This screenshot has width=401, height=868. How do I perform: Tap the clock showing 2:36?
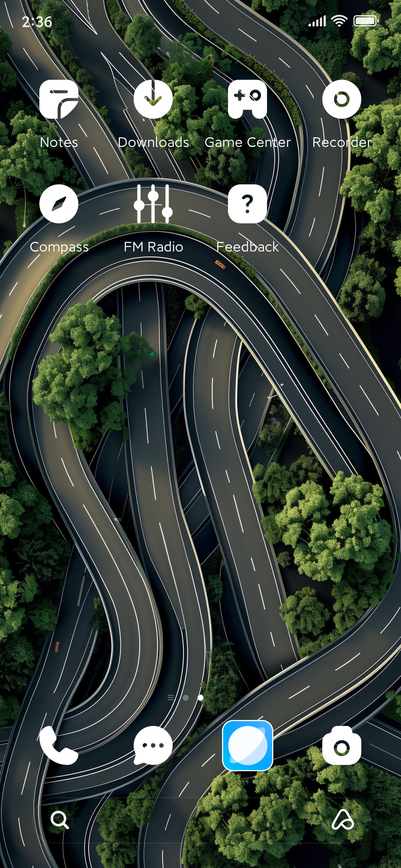(x=37, y=22)
